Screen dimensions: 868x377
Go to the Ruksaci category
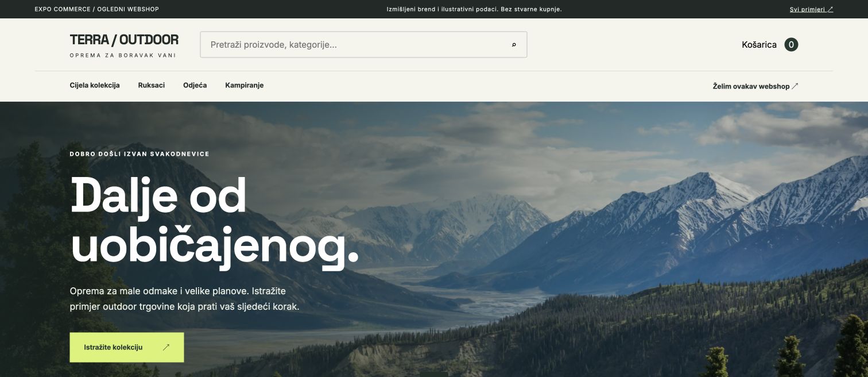(x=152, y=85)
